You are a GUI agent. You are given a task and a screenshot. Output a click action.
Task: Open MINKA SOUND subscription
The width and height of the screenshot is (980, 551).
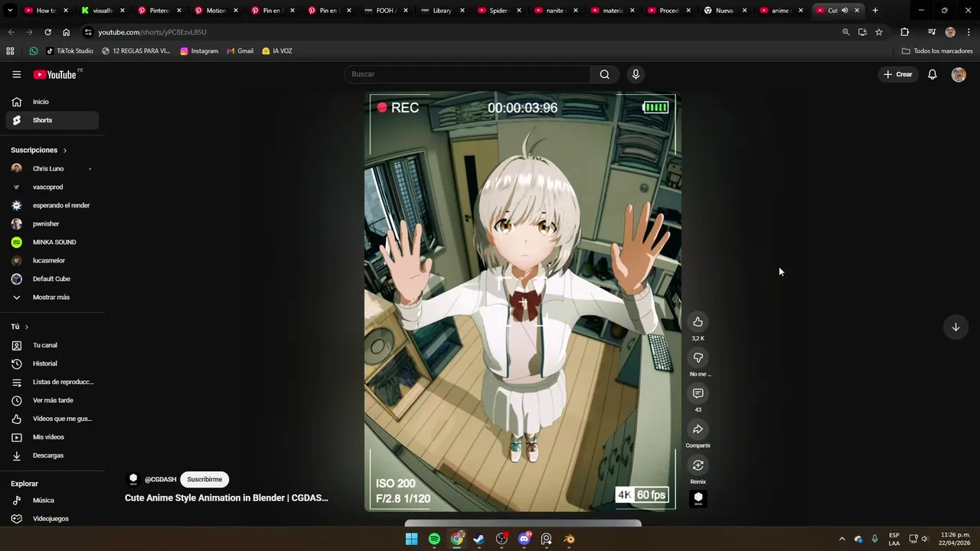point(52,242)
